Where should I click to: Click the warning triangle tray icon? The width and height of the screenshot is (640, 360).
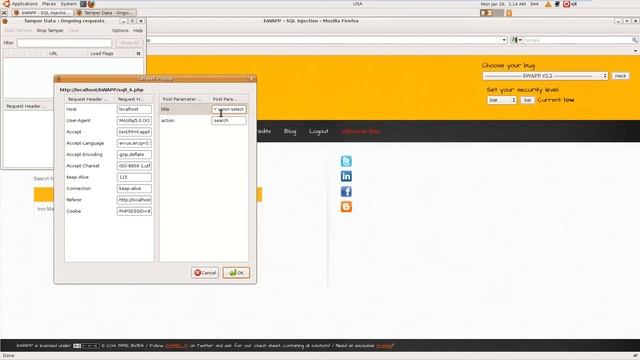[x=548, y=4]
